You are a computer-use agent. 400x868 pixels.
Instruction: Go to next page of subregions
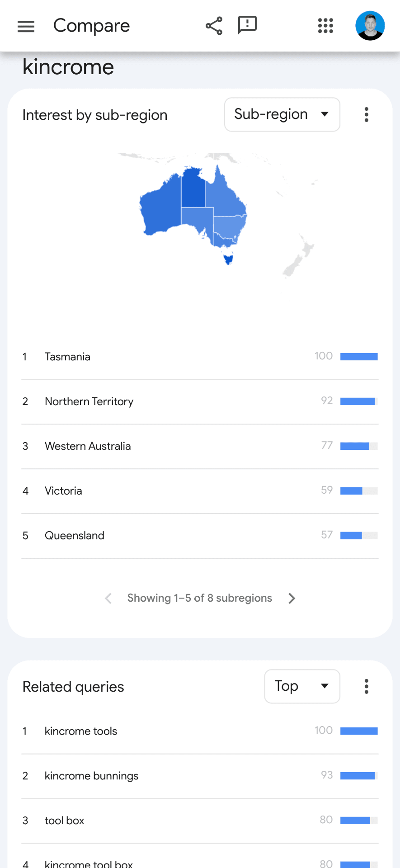292,598
